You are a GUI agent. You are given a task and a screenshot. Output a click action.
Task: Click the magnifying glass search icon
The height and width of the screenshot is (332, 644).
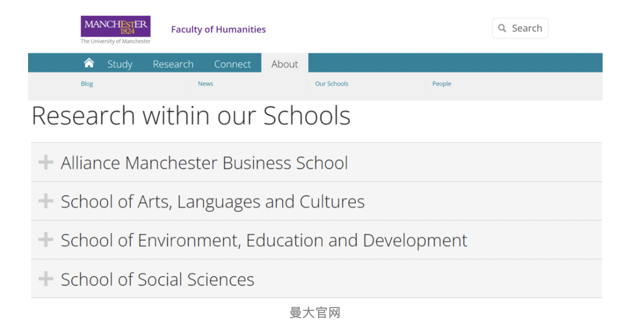pyautogui.click(x=502, y=28)
